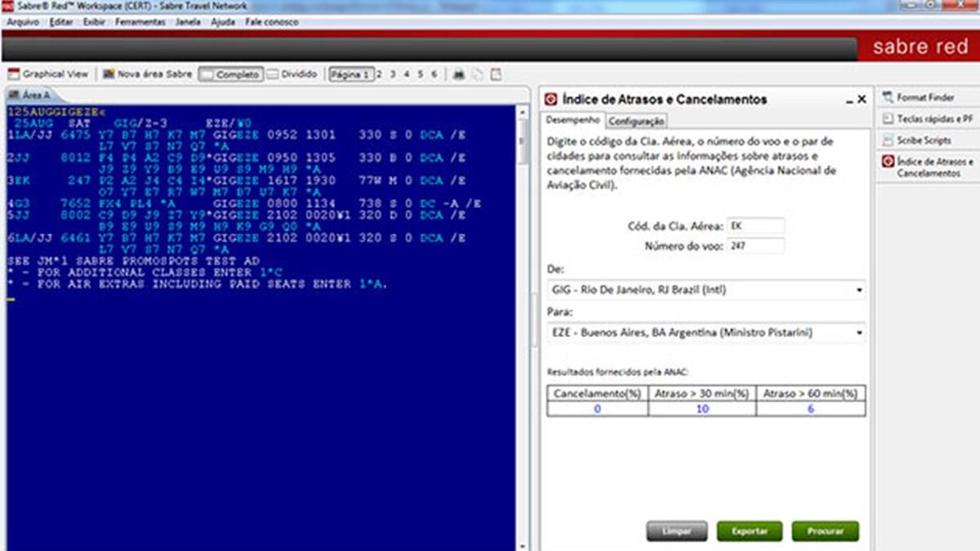Click the printer icon in toolbar
Image resolution: width=980 pixels, height=551 pixels.
459,74
